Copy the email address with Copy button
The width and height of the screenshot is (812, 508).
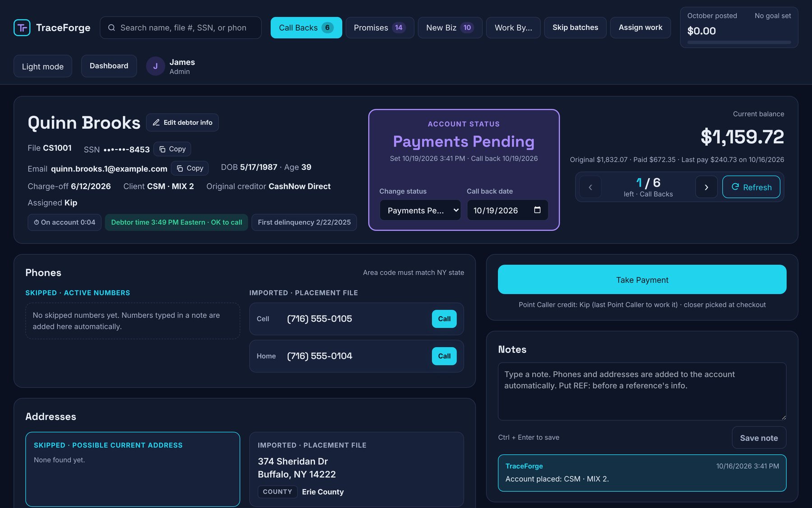(190, 168)
